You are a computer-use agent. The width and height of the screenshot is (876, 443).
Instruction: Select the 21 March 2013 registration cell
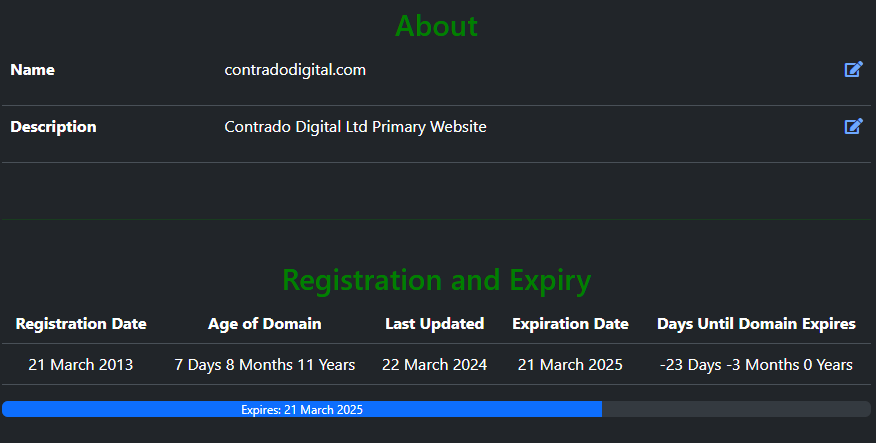pyautogui.click(x=81, y=365)
